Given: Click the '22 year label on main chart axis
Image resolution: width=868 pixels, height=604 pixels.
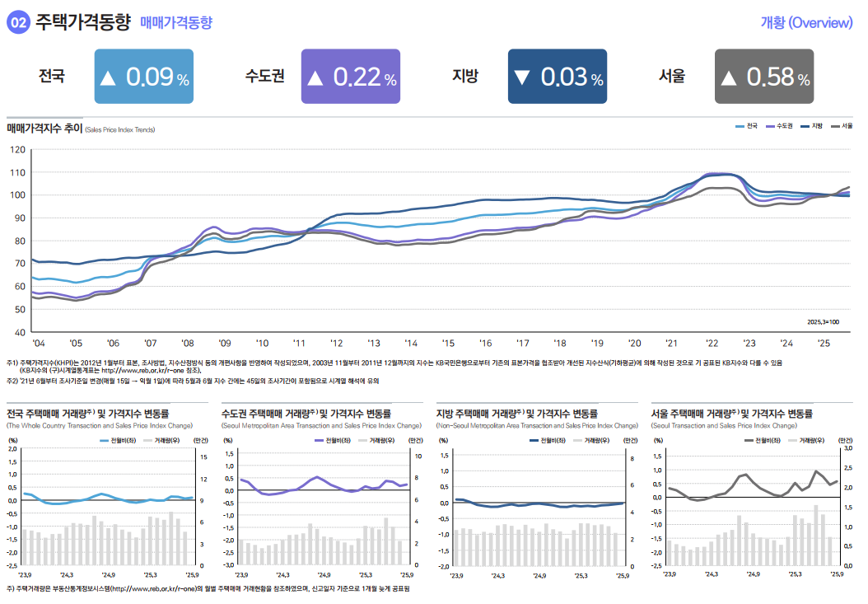Looking at the screenshot, I should click(x=710, y=342).
